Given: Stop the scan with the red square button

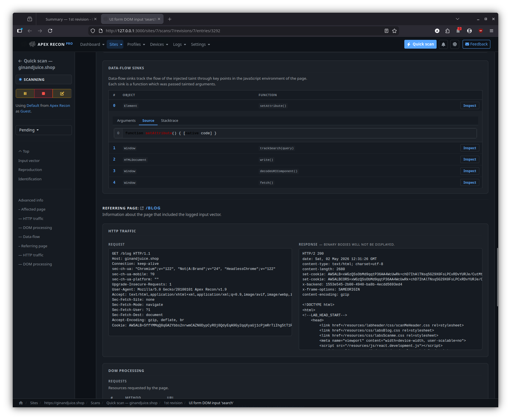Looking at the screenshot, I should [x=44, y=94].
